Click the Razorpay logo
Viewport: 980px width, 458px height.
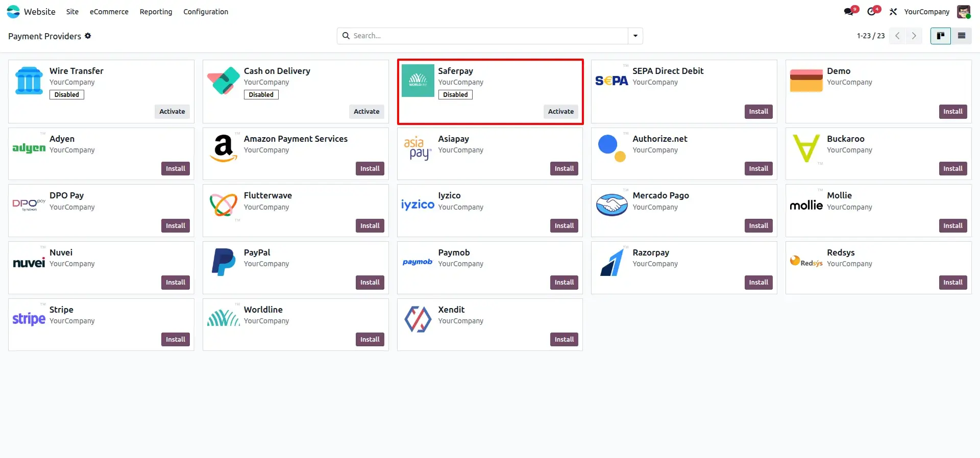[612, 262]
